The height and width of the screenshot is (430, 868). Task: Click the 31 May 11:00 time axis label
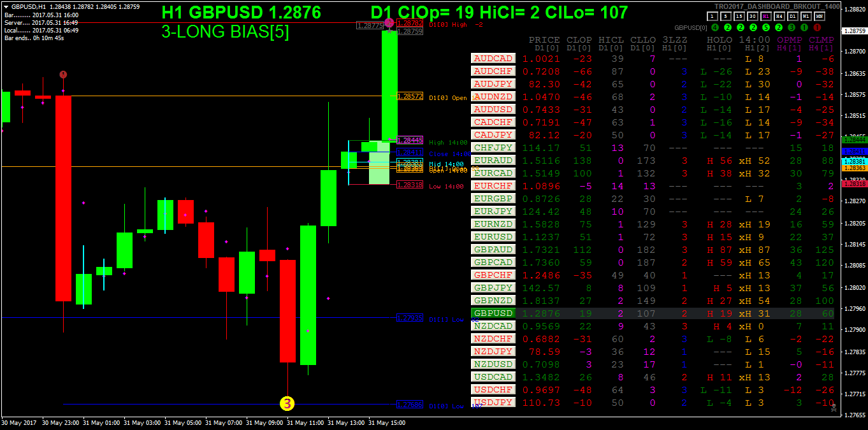click(306, 422)
